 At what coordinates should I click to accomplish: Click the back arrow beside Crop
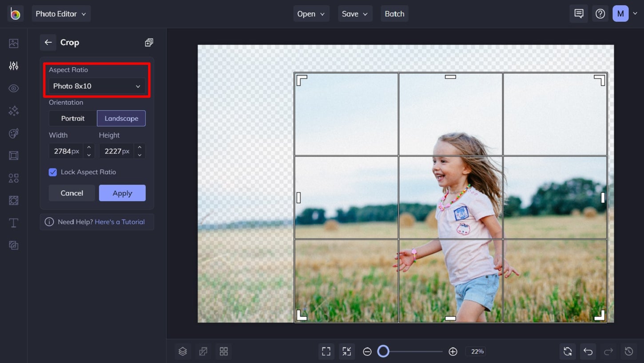point(48,42)
